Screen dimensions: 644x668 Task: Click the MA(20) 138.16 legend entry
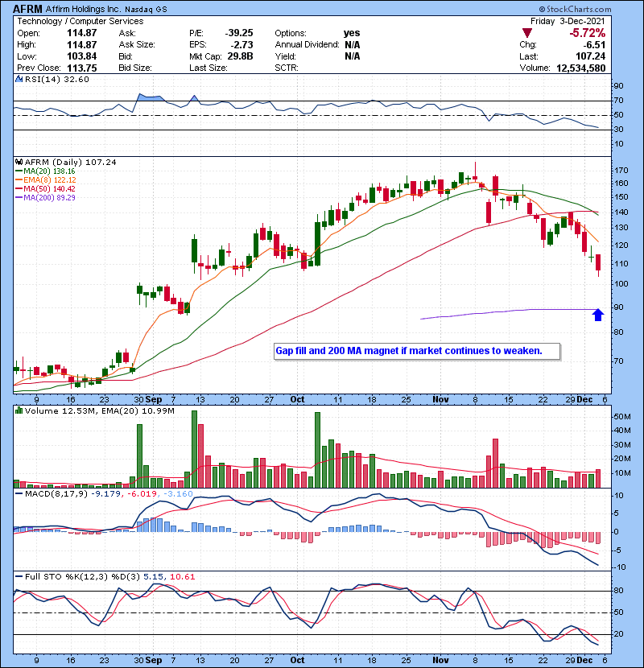tap(45, 171)
